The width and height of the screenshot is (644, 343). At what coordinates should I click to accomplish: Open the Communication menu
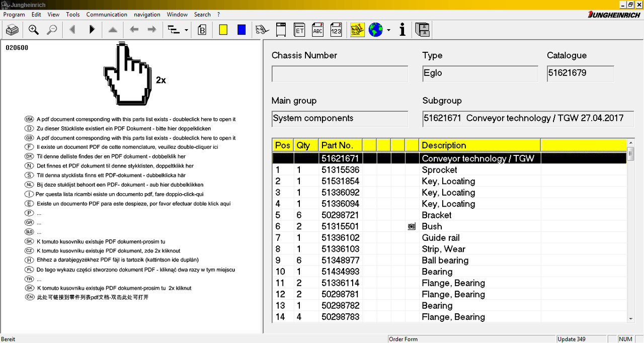click(x=107, y=15)
